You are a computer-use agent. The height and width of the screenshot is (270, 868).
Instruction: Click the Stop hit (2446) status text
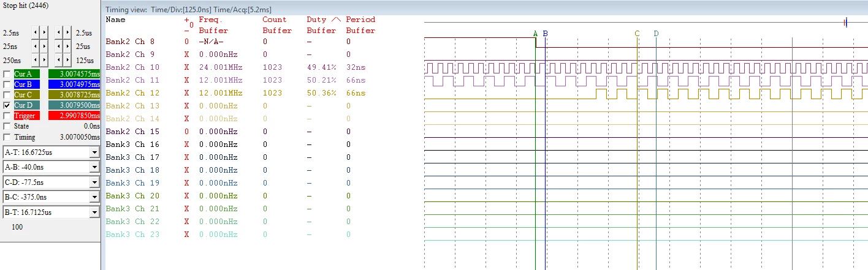point(26,6)
